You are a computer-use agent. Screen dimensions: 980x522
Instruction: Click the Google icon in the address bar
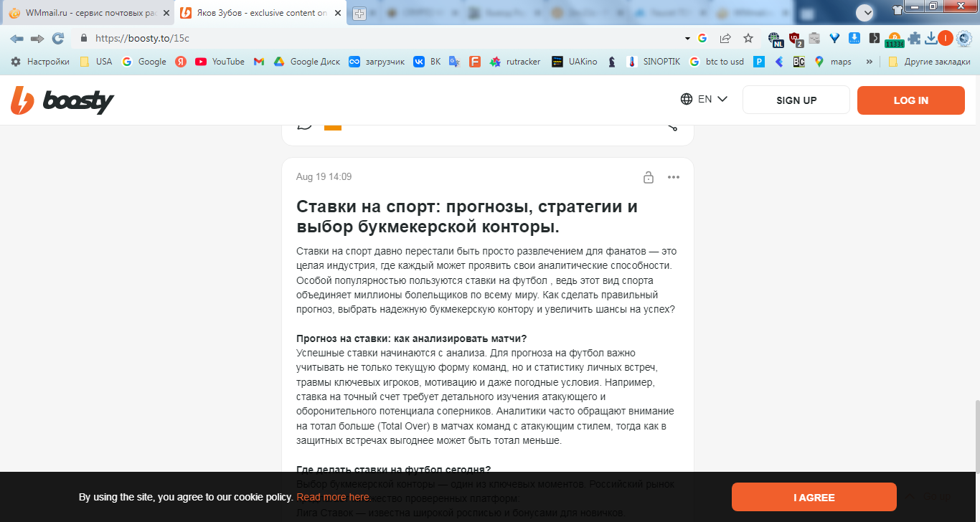pos(702,38)
